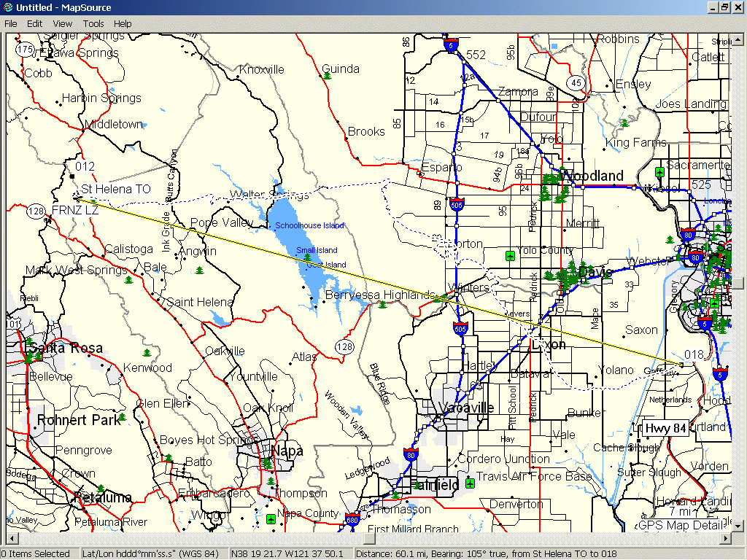747x560 pixels.
Task: Click the Vacaville city label
Action: 466,408
